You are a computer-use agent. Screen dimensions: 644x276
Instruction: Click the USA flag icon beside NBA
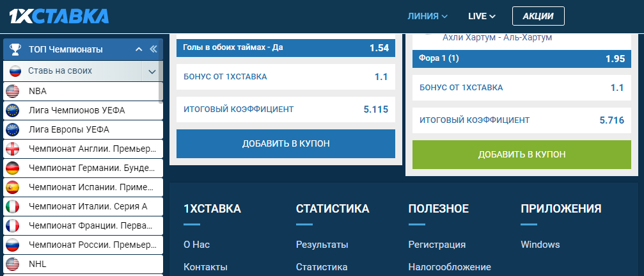click(x=13, y=92)
